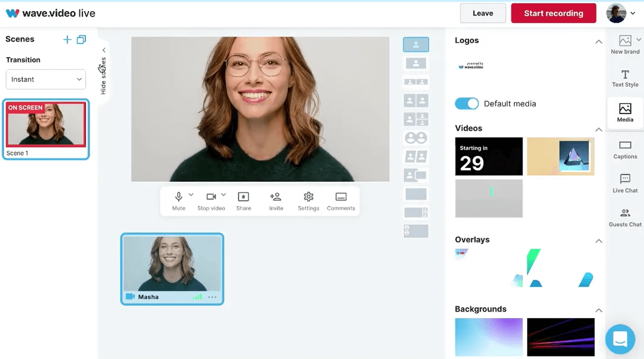Choose screen with guests on left layout
The image size is (644, 359).
[x=416, y=231]
